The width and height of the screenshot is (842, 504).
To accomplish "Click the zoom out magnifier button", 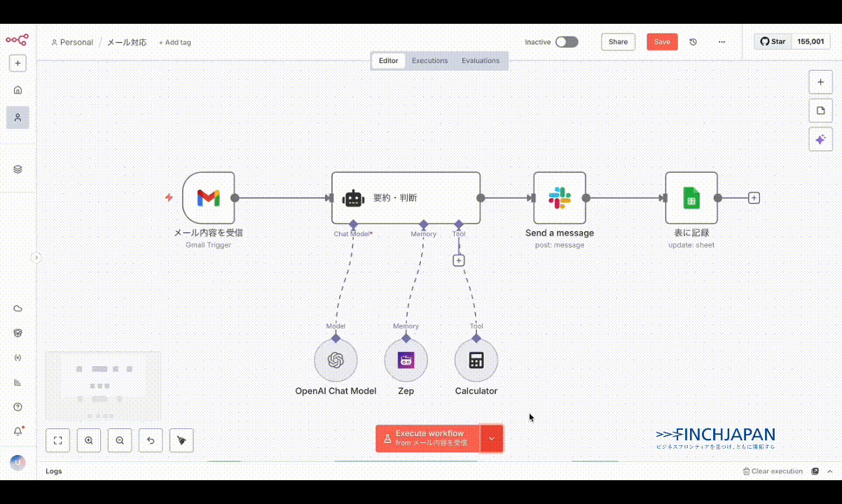I will (x=120, y=440).
